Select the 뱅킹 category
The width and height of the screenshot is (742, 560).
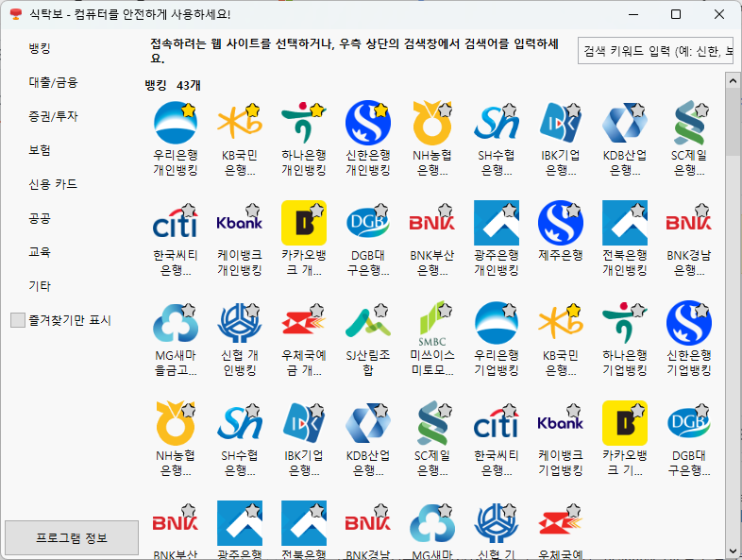(x=40, y=48)
